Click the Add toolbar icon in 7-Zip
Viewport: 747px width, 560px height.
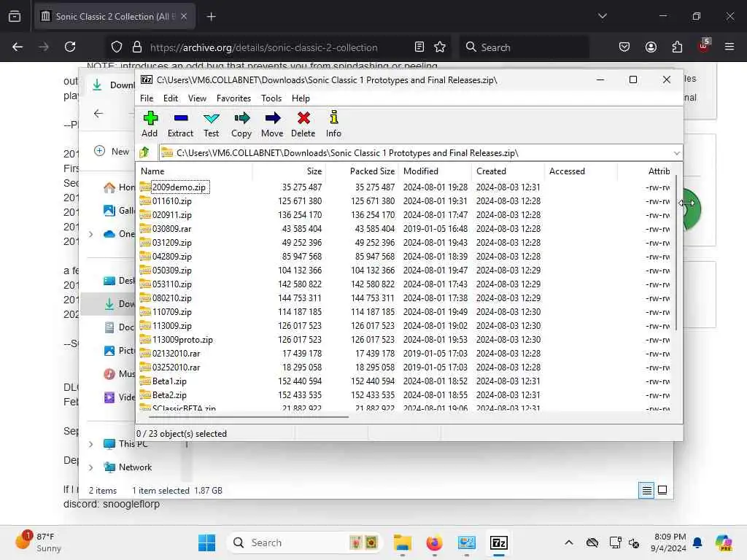(150, 124)
